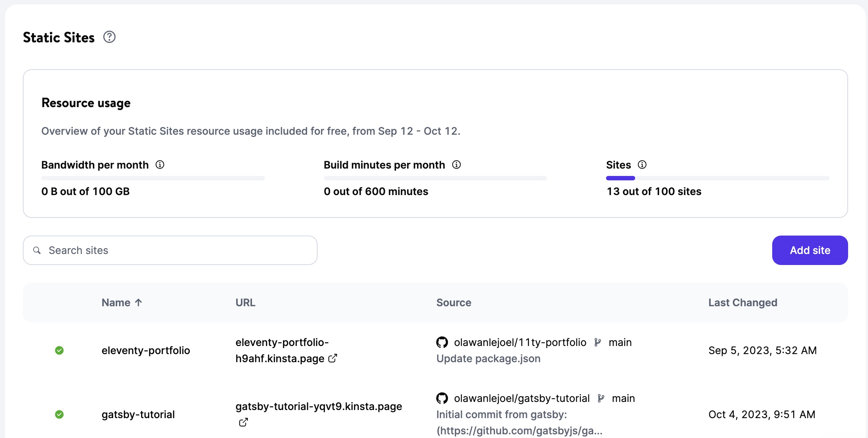Screen dimensions: 868x438
Task: Focus the Search sites input field
Action: pos(177,250)
